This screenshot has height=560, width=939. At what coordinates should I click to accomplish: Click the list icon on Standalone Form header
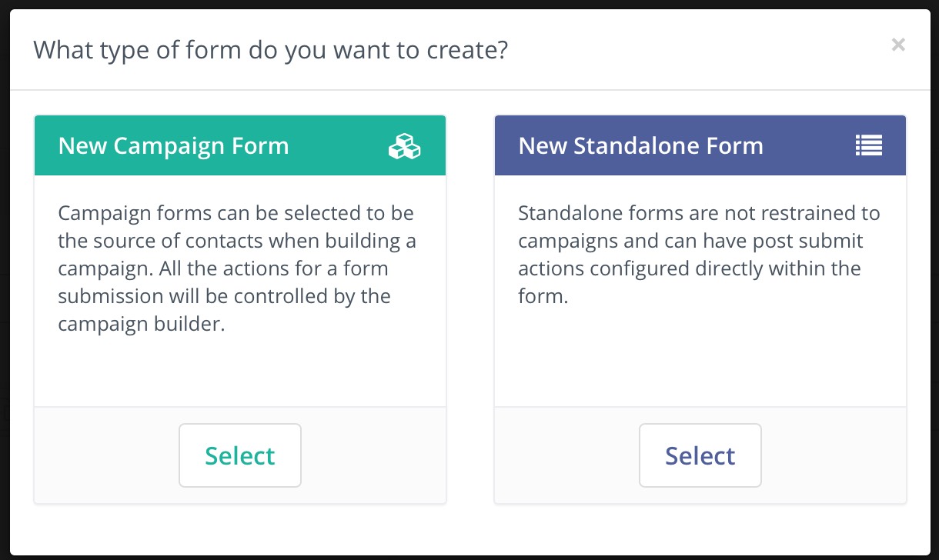[868, 146]
